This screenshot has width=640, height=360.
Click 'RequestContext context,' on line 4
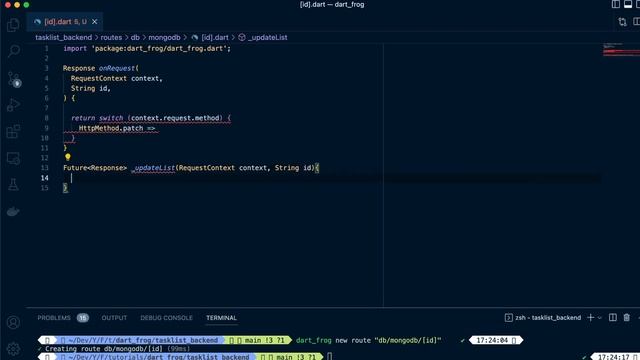[x=116, y=78]
